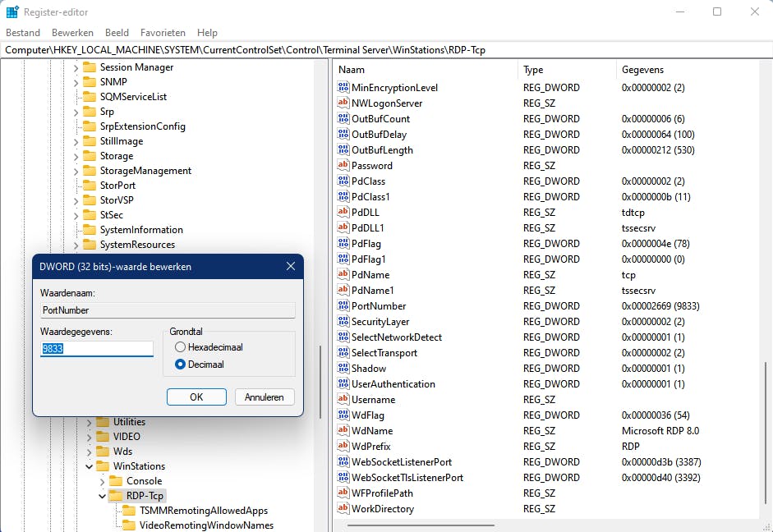Collapse the RDP-Tcp tree node
773x532 pixels.
point(102,496)
